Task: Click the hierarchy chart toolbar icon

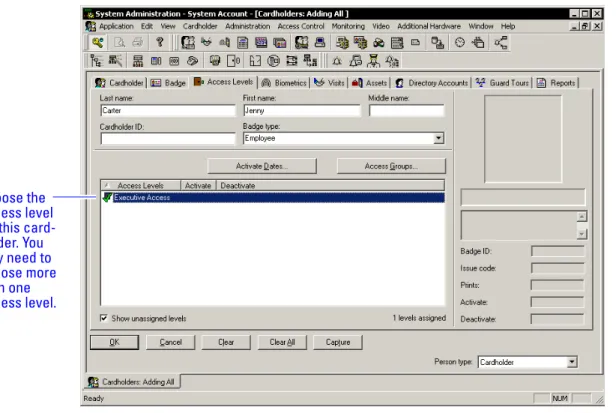Action: pyautogui.click(x=138, y=61)
